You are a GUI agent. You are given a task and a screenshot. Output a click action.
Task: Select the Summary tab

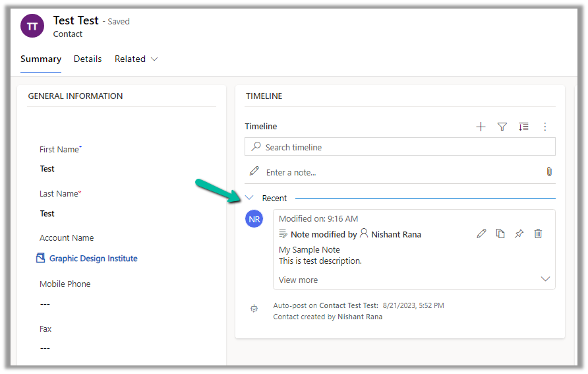click(x=41, y=59)
